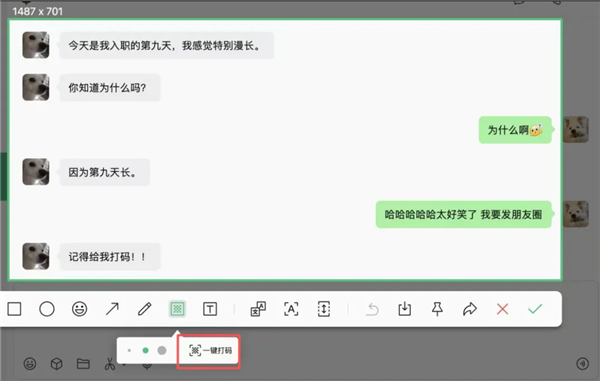Choose the medium green brush size

[145, 350]
